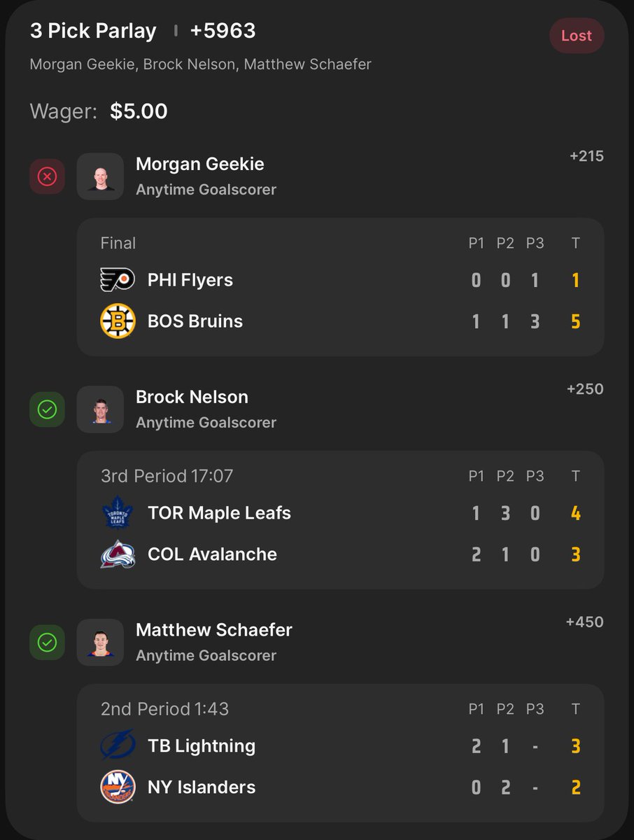Open the 2nd Period 1:43 game card
Image resolution: width=634 pixels, height=840 pixels.
(x=340, y=753)
